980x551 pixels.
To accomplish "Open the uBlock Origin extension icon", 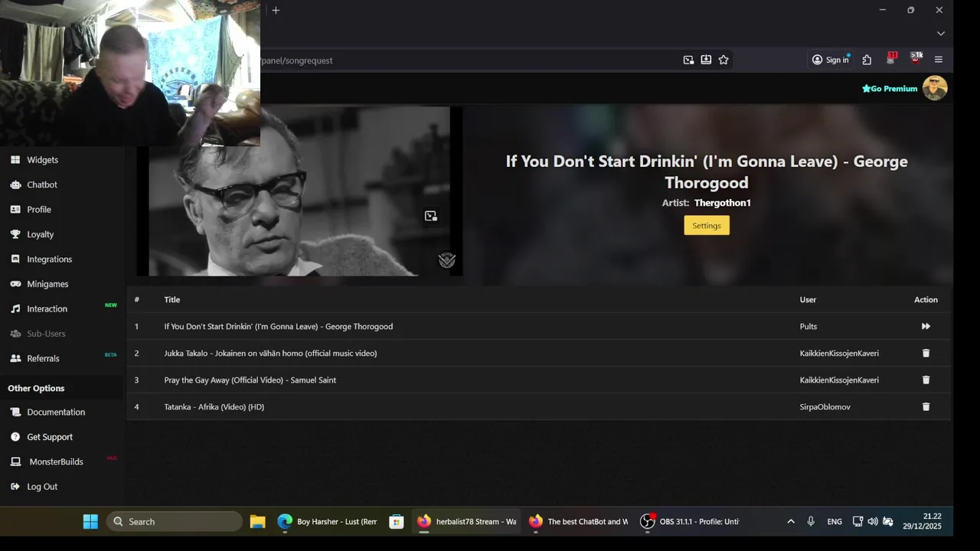I will point(916,59).
